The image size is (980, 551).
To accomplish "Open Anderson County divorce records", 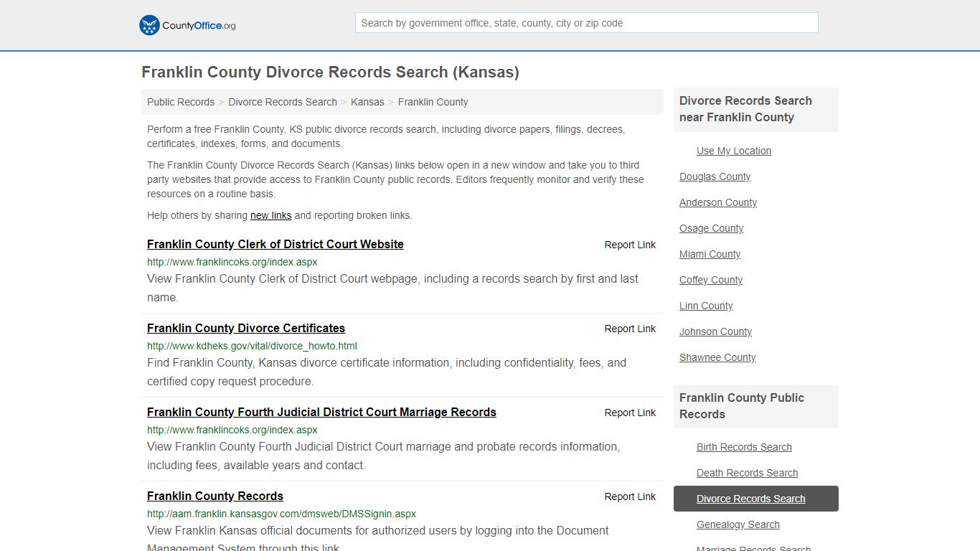I will [x=718, y=202].
